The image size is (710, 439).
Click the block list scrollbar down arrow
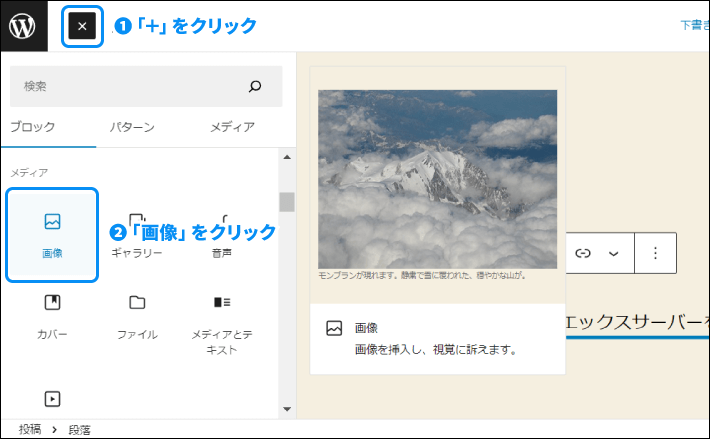point(287,408)
